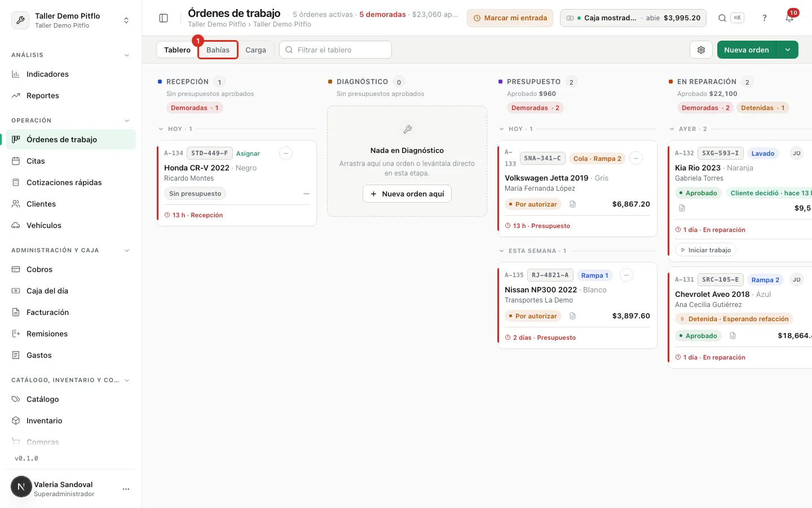The height and width of the screenshot is (508, 812).
Task: Collapse Catálogo, Inventario section chevron
Action: (x=127, y=380)
